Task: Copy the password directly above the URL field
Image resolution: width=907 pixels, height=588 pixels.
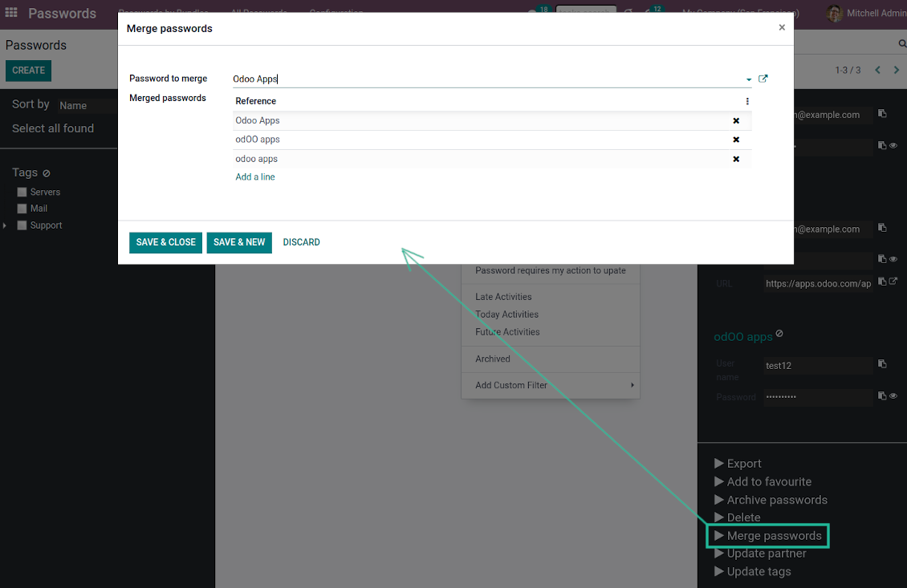Action: point(882,259)
